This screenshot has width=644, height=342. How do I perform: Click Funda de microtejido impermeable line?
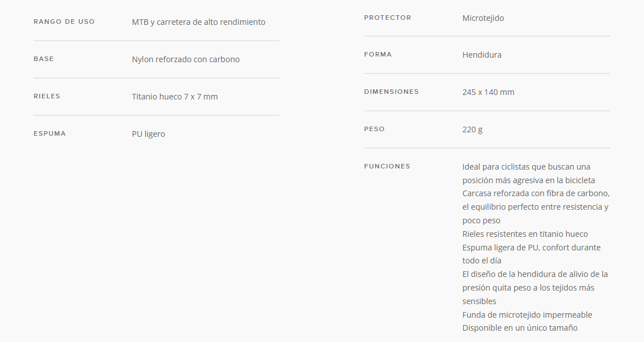(x=527, y=315)
